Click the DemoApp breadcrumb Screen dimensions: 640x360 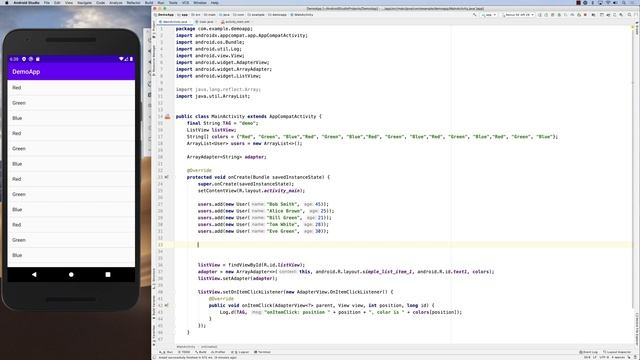[164, 15]
